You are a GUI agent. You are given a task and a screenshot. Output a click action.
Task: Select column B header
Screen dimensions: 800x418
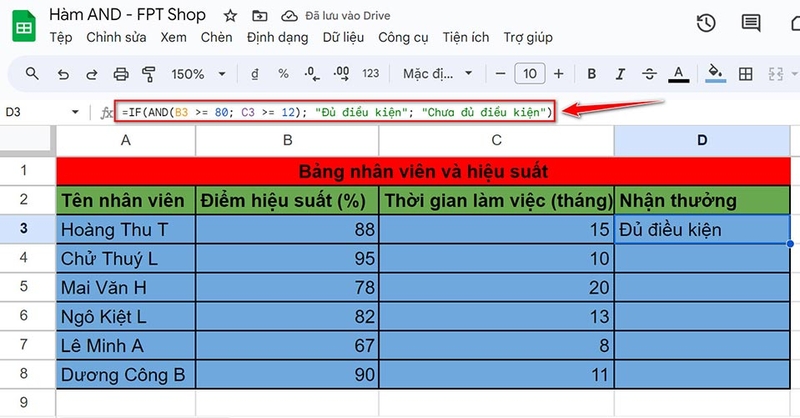(x=287, y=140)
